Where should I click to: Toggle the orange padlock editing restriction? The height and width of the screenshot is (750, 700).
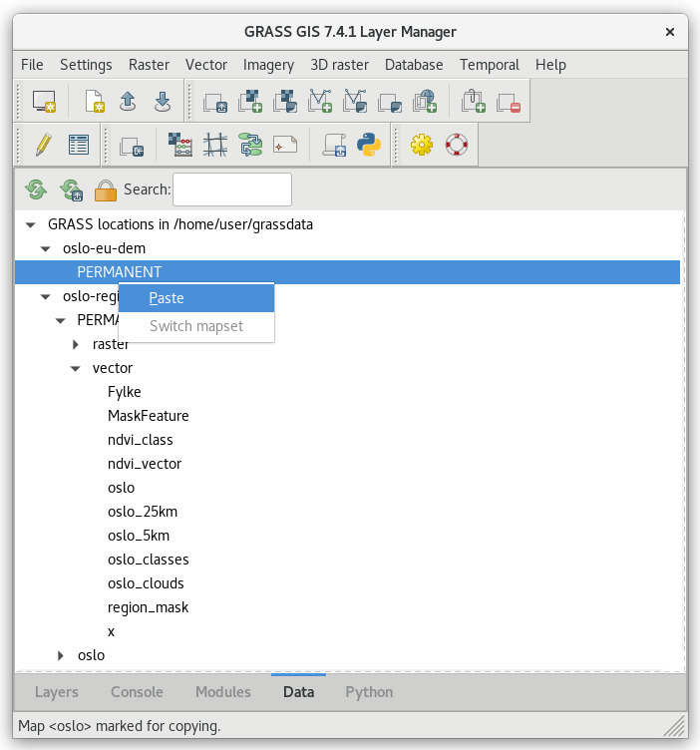106,189
